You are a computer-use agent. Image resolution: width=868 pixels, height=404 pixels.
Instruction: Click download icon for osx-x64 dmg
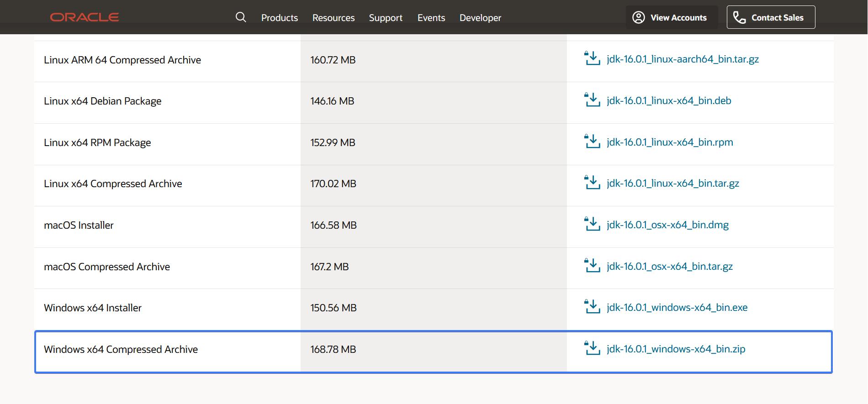coord(592,224)
